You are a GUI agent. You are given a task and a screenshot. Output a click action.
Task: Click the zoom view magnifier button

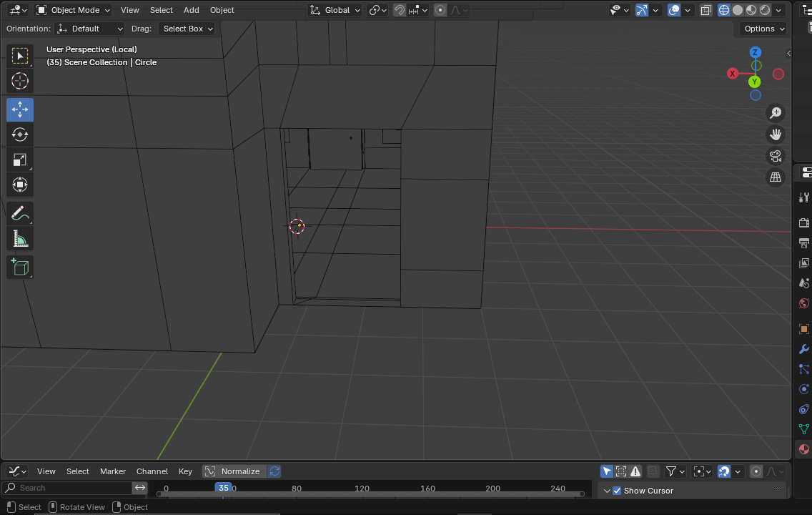pyautogui.click(x=776, y=113)
